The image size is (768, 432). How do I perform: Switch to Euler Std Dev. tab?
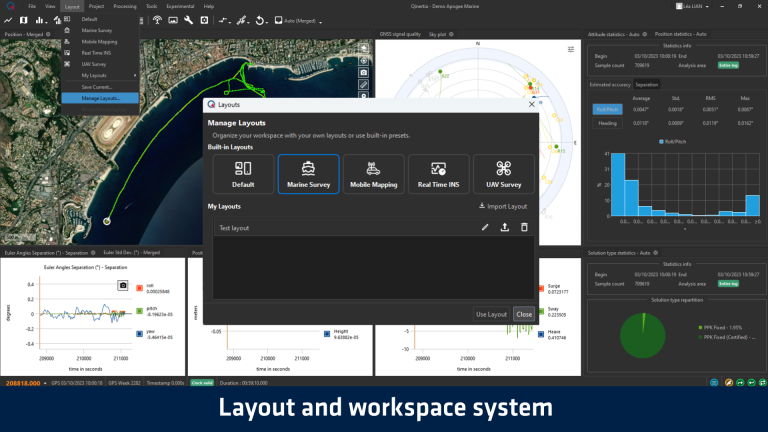click(x=132, y=253)
